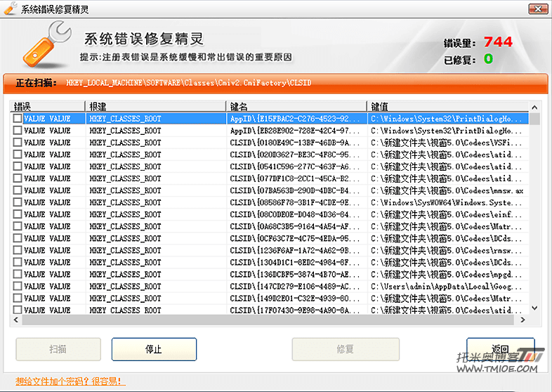552x392 pixels.
Task: Tick the checkbox in the first AppID row
Action: pos(18,119)
